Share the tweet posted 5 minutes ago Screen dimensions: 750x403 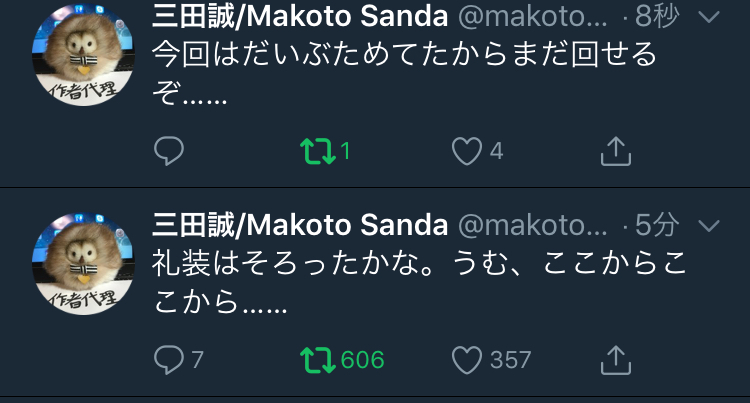[614, 359]
